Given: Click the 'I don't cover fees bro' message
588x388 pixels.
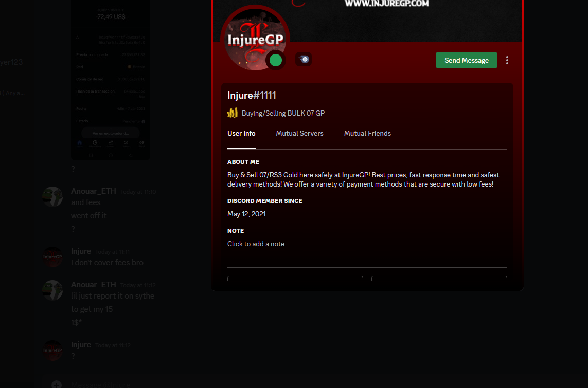Looking at the screenshot, I should [x=107, y=263].
